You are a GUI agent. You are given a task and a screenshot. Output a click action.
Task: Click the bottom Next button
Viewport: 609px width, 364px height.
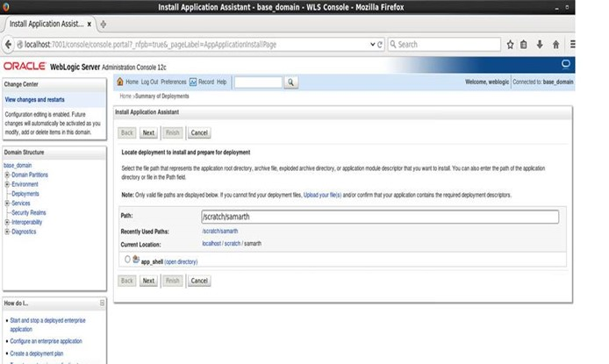click(x=148, y=281)
